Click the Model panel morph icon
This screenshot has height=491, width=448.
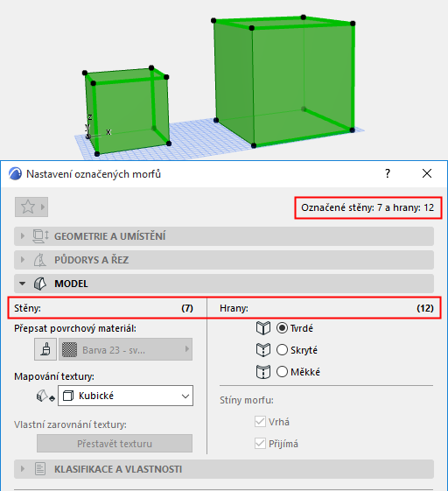[x=40, y=284]
